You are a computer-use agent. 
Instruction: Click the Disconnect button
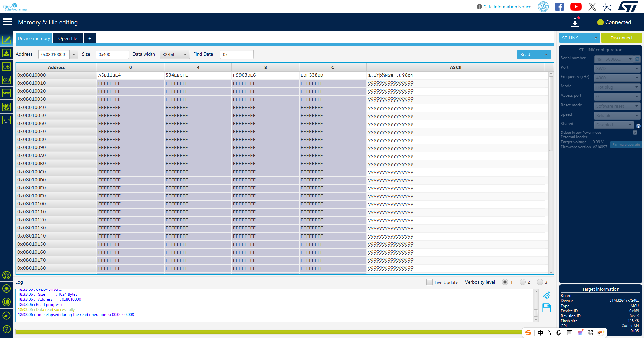click(x=621, y=38)
